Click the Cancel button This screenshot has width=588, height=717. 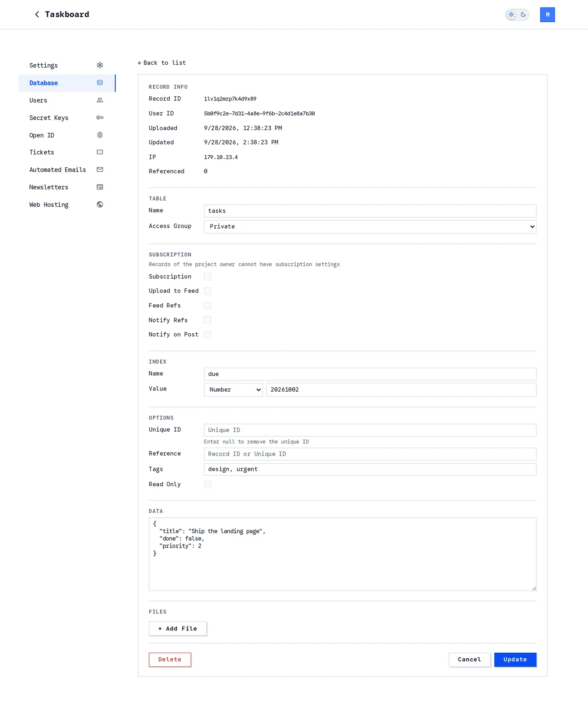tap(470, 660)
